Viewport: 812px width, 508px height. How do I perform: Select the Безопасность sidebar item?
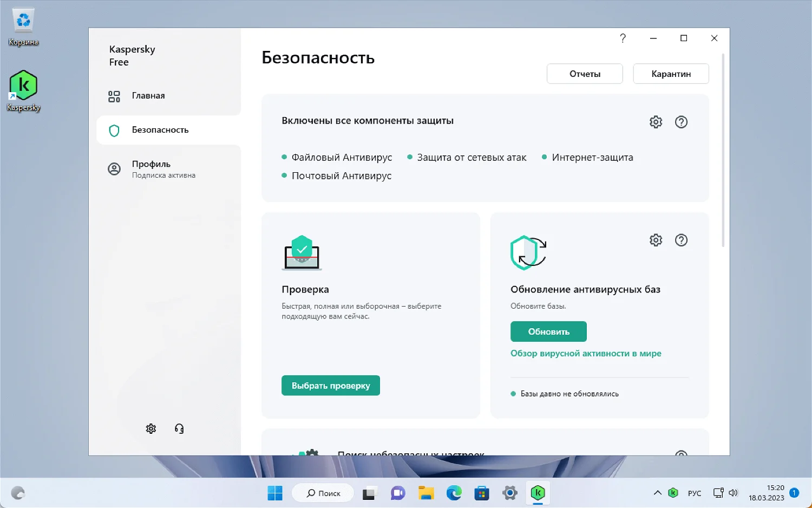pyautogui.click(x=168, y=130)
